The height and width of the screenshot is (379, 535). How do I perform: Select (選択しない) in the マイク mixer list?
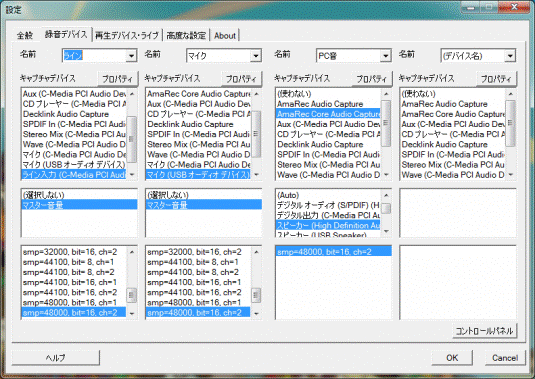click(x=204, y=195)
